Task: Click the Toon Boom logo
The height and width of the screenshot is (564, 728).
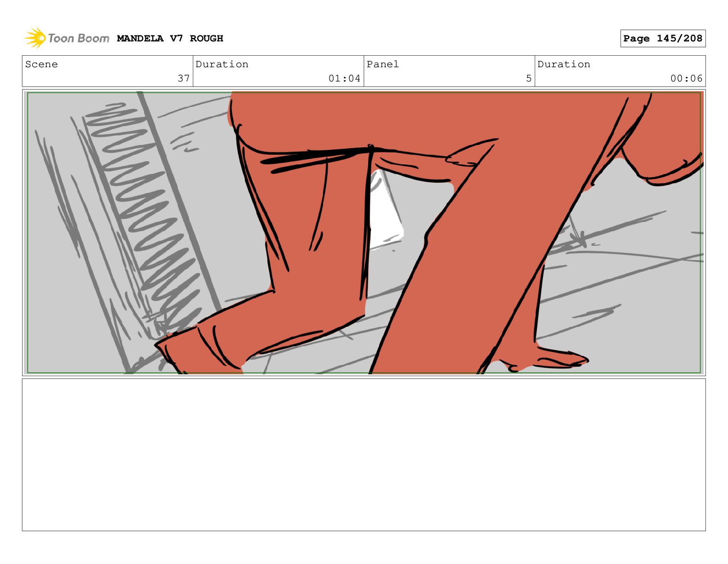Action: pyautogui.click(x=66, y=38)
